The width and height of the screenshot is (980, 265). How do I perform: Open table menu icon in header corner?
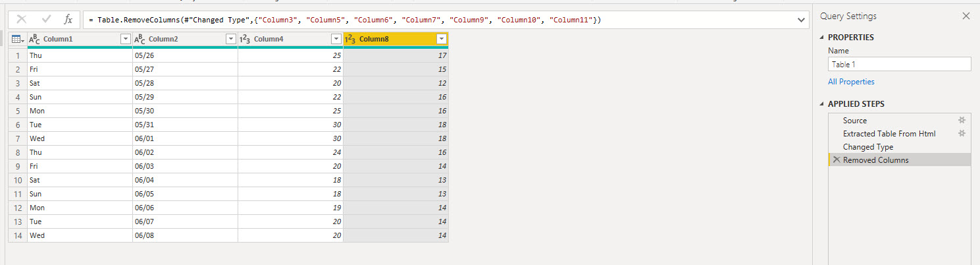(18, 40)
